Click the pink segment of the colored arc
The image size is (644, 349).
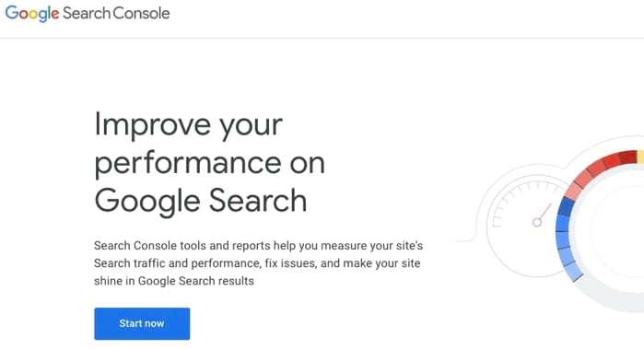[x=574, y=192]
